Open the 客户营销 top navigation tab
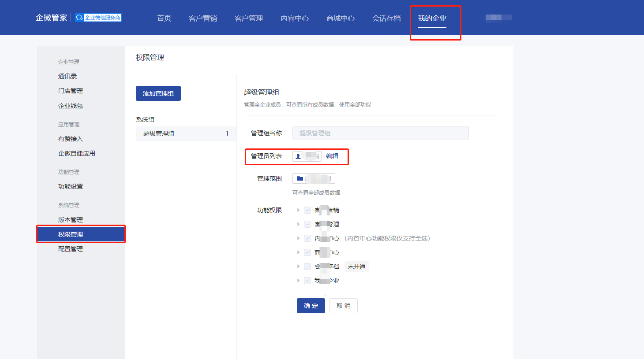Viewport: 644px width, 359px height. point(203,18)
